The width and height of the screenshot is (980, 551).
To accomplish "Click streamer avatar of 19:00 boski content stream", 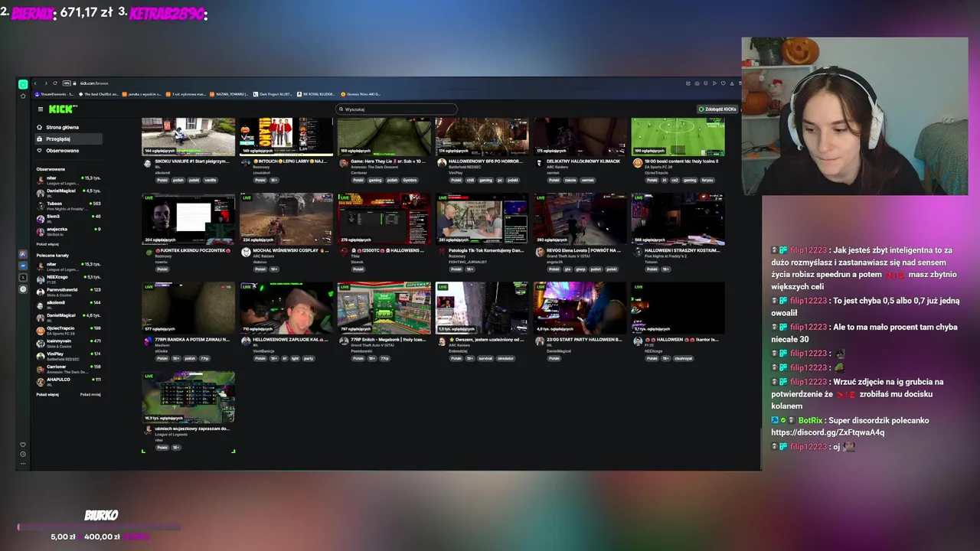I will point(638,163).
